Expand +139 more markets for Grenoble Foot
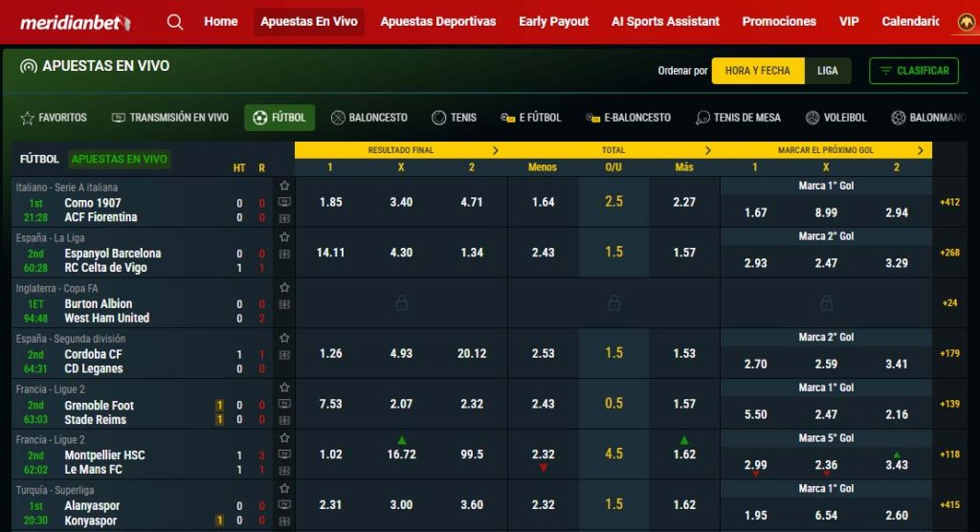This screenshot has width=980, height=532. coord(949,404)
